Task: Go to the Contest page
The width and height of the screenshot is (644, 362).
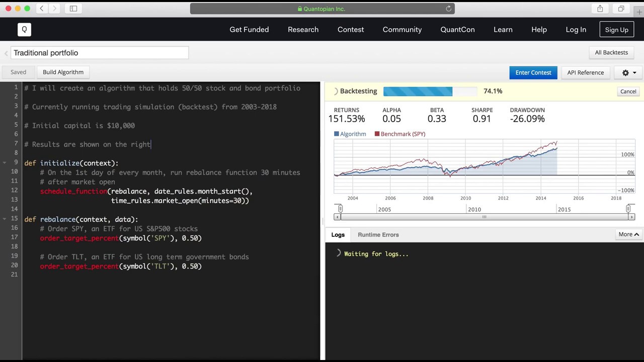Action: 351,30
